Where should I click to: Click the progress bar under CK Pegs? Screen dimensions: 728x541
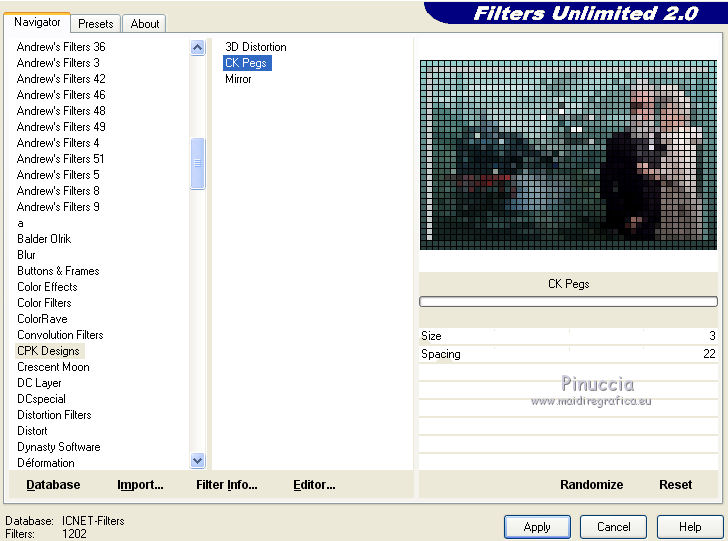pos(568,302)
